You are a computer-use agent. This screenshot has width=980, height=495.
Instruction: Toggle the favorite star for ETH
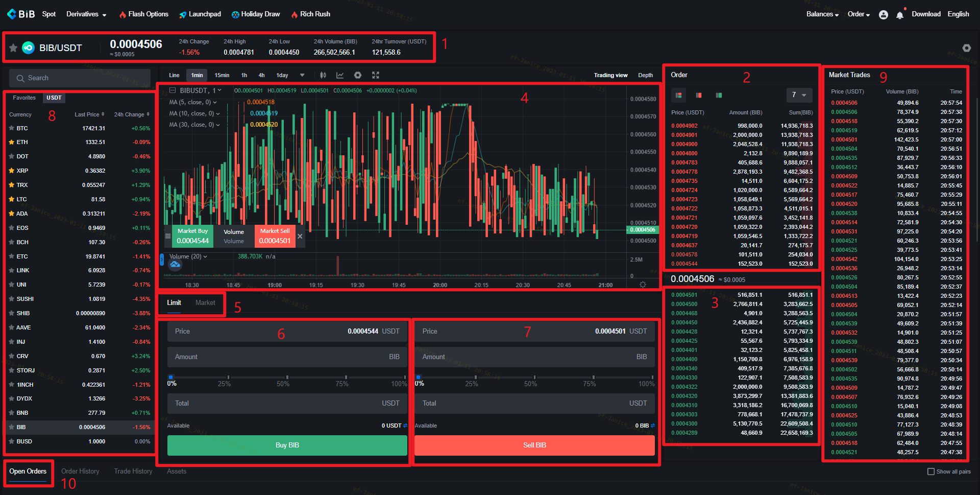pyautogui.click(x=11, y=142)
